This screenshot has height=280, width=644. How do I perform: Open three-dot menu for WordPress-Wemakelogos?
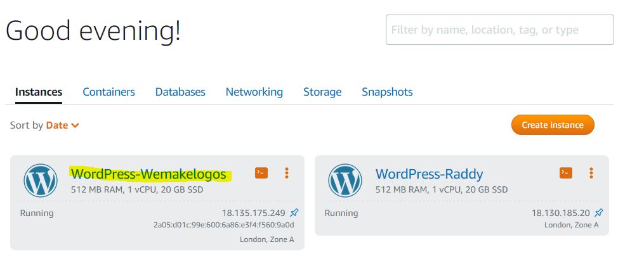pos(287,173)
